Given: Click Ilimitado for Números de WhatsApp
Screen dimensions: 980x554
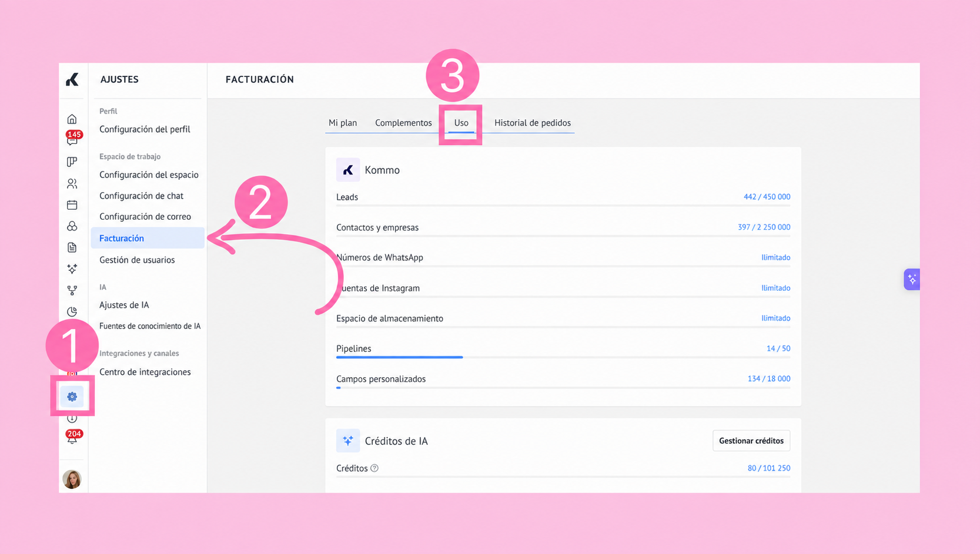Looking at the screenshot, I should 775,257.
